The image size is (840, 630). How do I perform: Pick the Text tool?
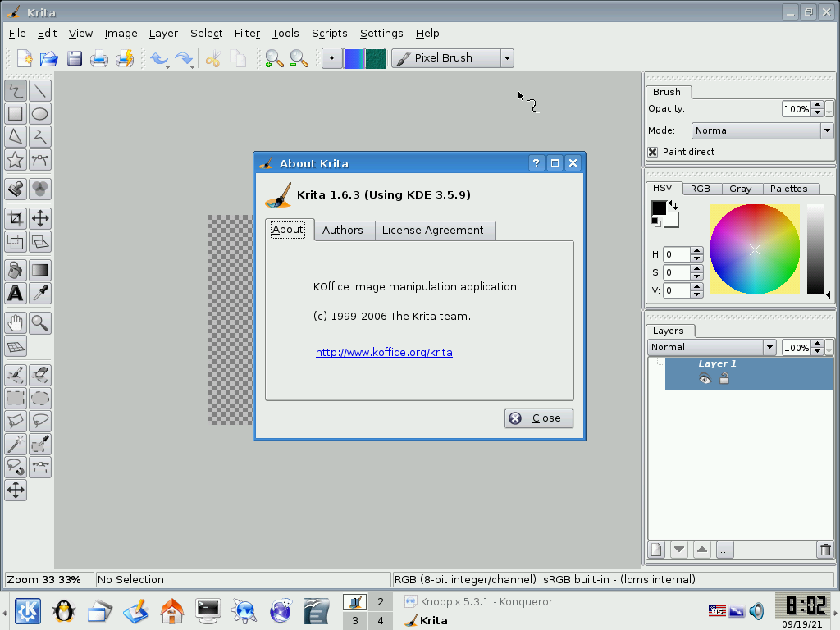(15, 293)
